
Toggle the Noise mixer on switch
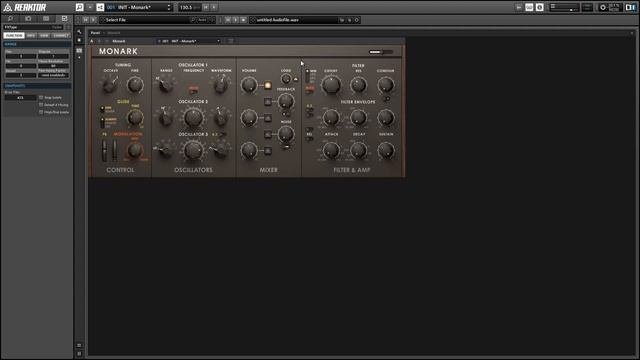pyautogui.click(x=268, y=134)
